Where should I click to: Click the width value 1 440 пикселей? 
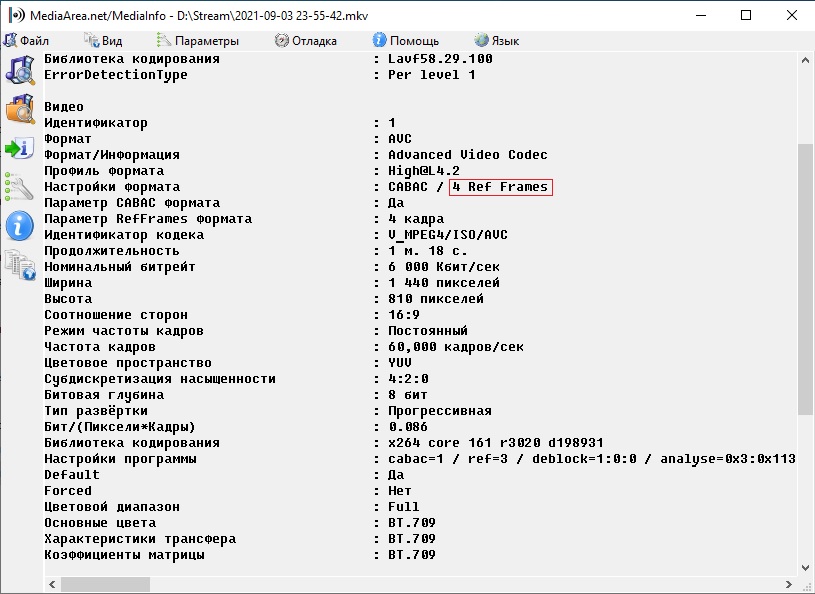point(444,283)
